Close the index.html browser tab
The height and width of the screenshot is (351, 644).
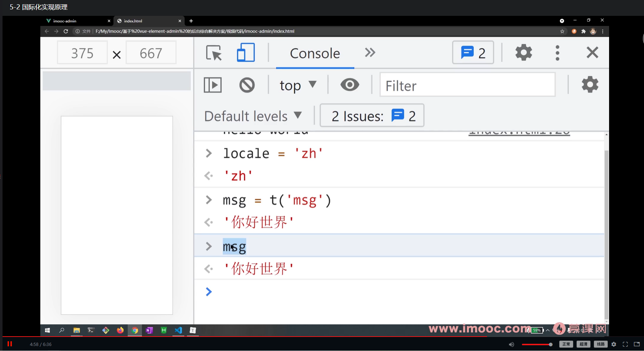click(x=180, y=21)
